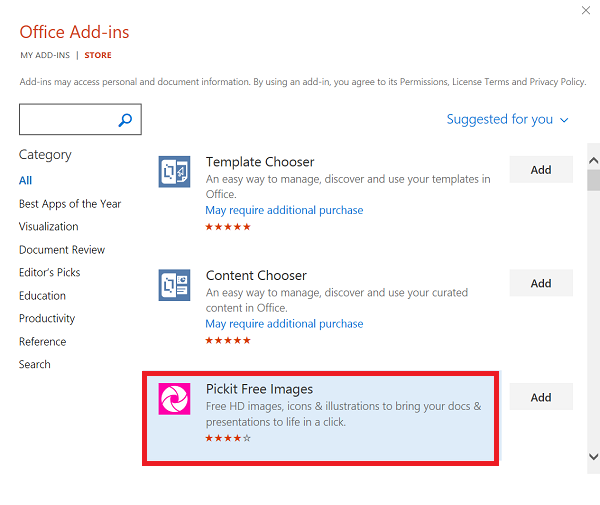600x505 pixels.
Task: Switch to the My Add-ins tab
Action: [45, 55]
